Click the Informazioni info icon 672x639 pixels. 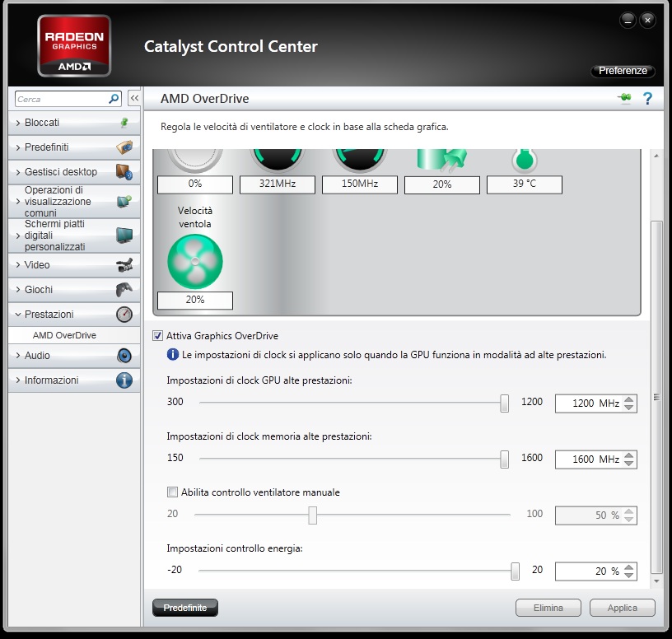click(124, 380)
